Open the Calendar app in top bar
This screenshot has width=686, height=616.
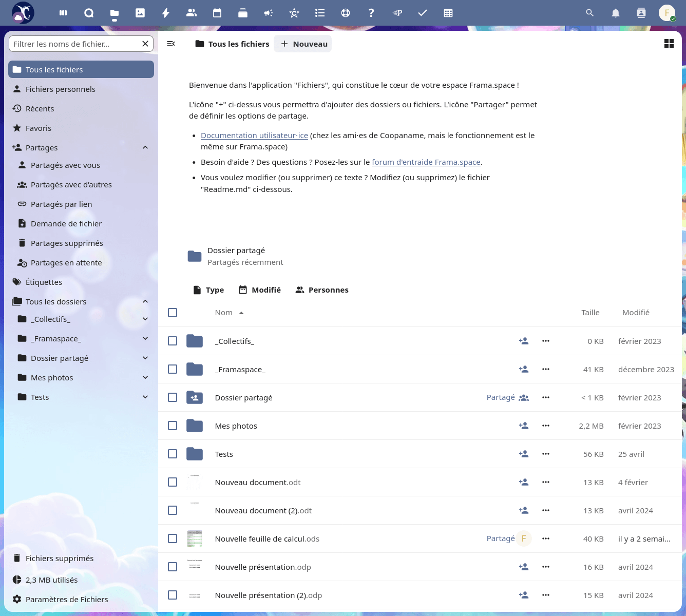(x=217, y=13)
